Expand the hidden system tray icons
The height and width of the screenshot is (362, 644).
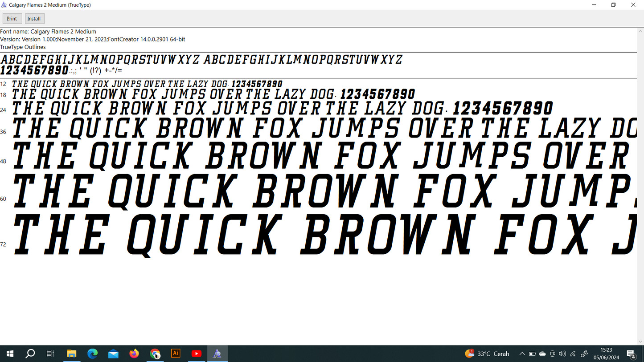click(x=522, y=354)
